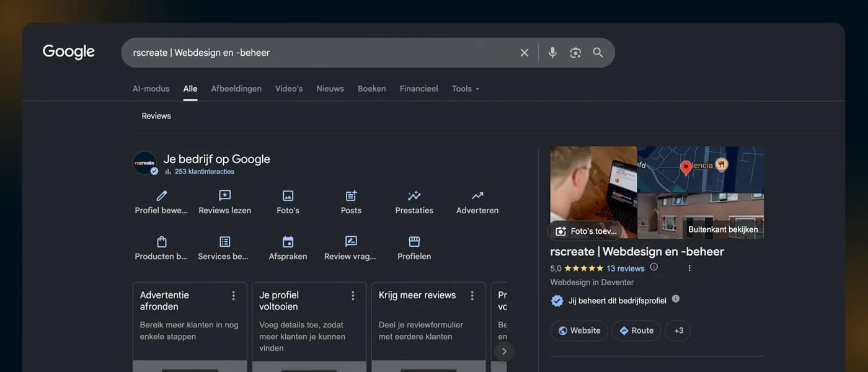Click the rscreate business logo

click(x=145, y=163)
